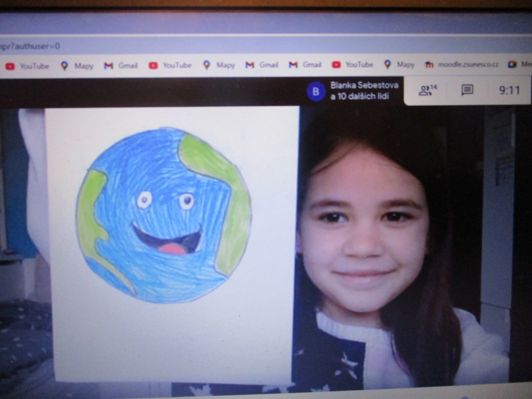Click the address bar with authuser=0
Viewport: 532px width, 399px height.
tap(266, 46)
